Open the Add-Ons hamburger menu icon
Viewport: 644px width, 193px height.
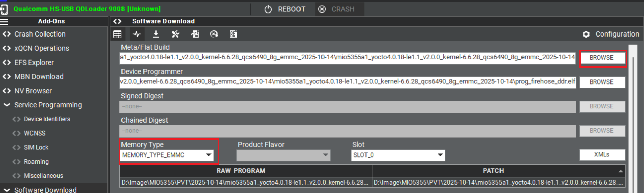click(x=4, y=22)
